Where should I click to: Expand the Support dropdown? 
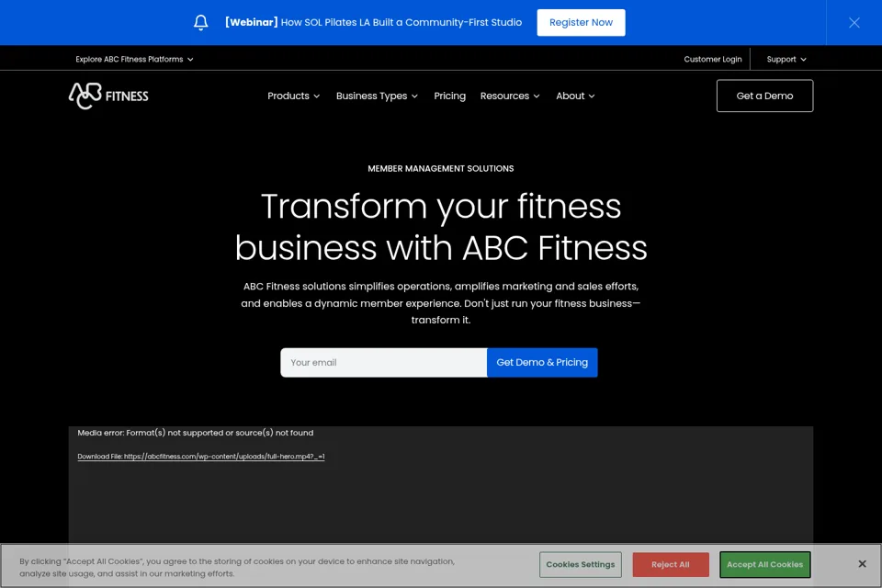coord(786,59)
